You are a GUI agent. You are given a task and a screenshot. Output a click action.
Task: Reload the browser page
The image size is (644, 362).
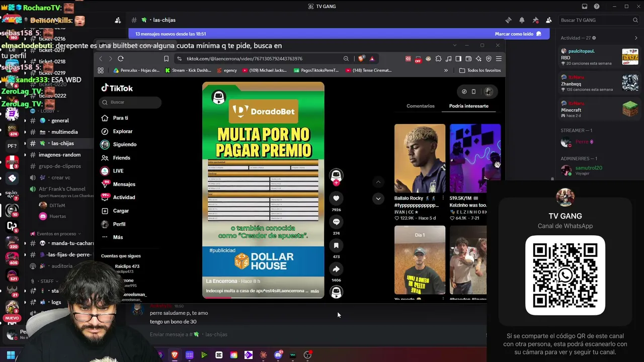121,59
